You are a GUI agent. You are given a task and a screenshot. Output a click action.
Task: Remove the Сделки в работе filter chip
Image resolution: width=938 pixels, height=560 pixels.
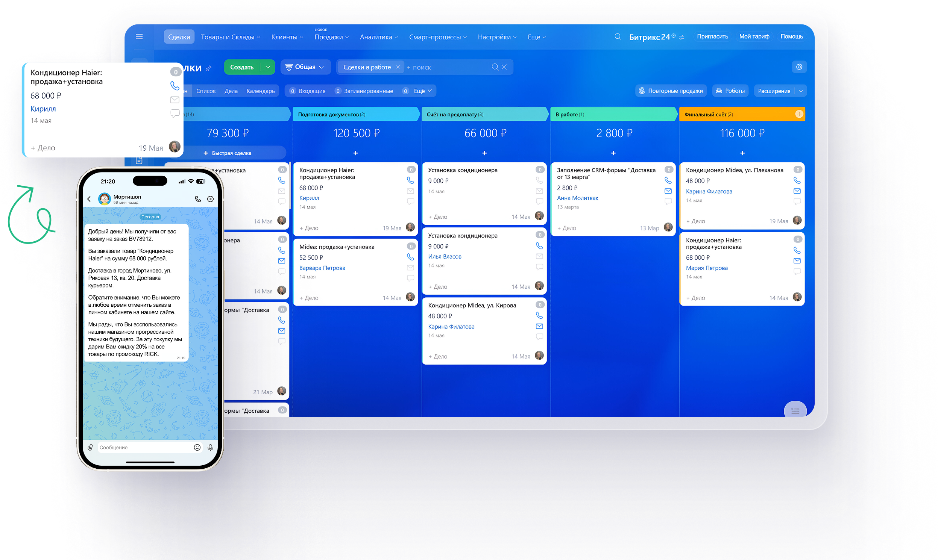tap(398, 67)
